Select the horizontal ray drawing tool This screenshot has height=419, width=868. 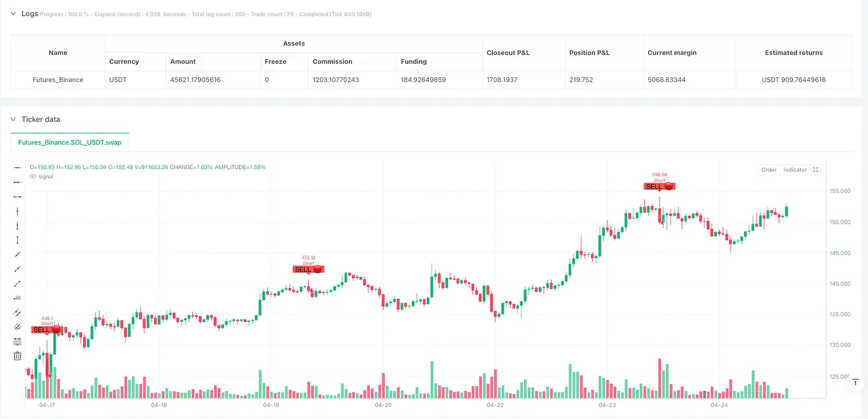17,196
